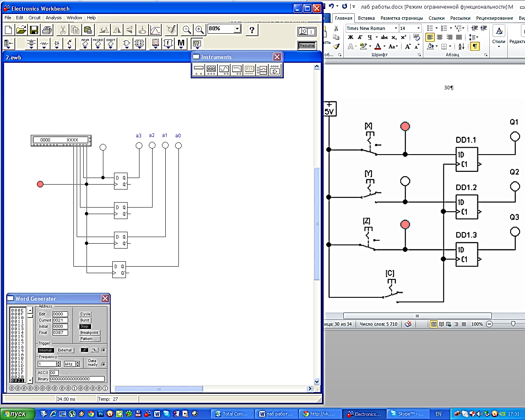Open the Miscellaneous M parts bin
The width and height of the screenshot is (525, 420).
tap(181, 43)
